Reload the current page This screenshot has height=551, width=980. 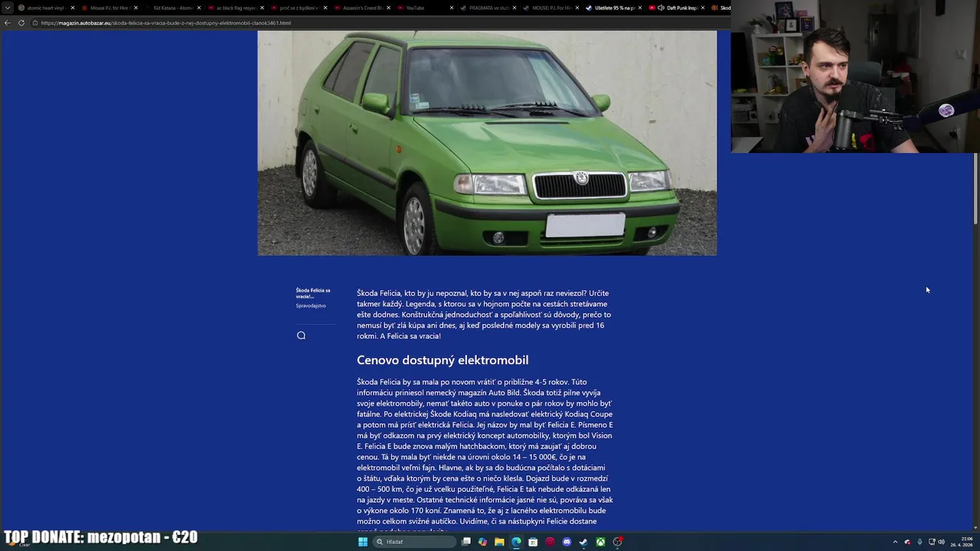pos(21,23)
